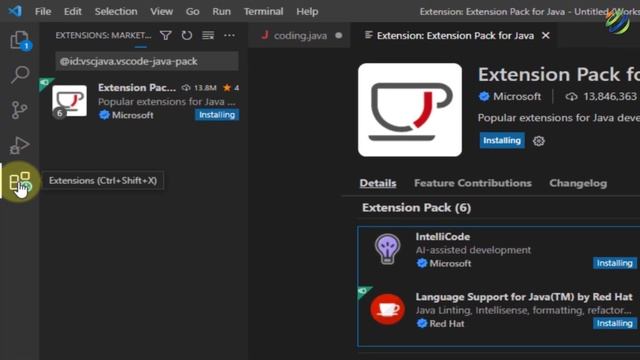Screen dimensions: 640x360
Task: Click the Red Hat Java Installing button
Action: (x=615, y=323)
